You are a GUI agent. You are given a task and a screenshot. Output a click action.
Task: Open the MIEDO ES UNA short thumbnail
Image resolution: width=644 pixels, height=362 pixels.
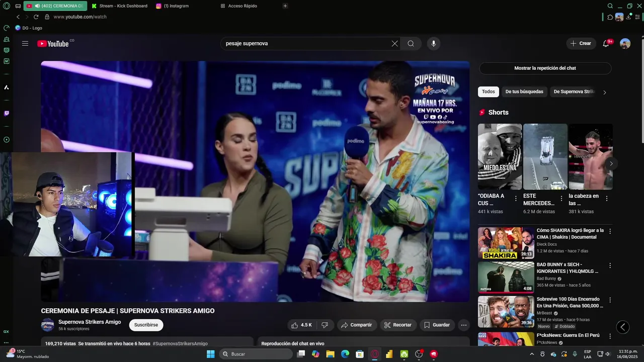(500, 156)
